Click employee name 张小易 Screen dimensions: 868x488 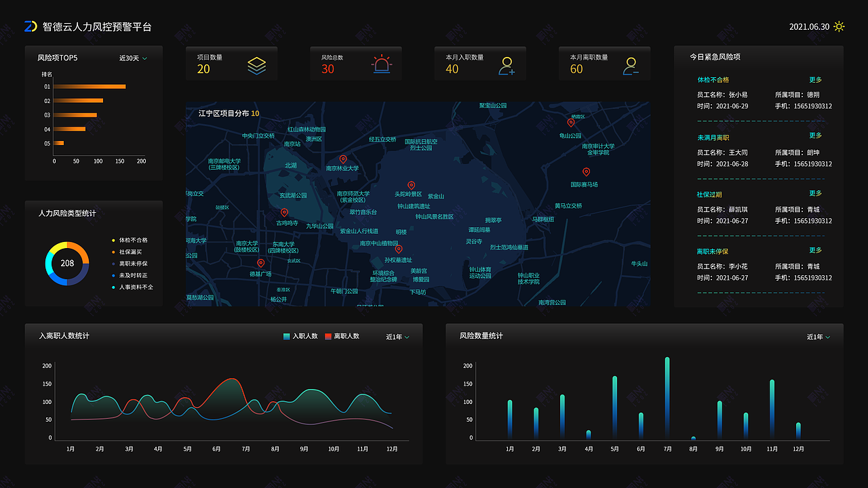[738, 95]
